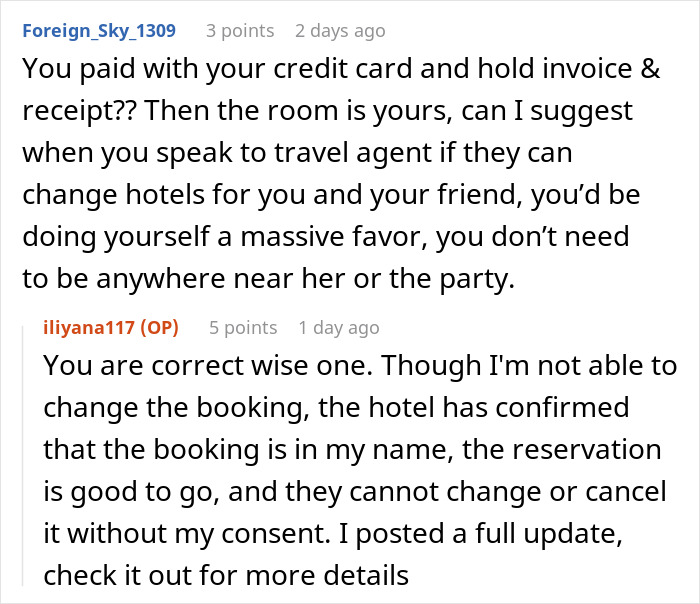
Task: Click the line 'that the booking is in my name'
Action: (x=350, y=450)
